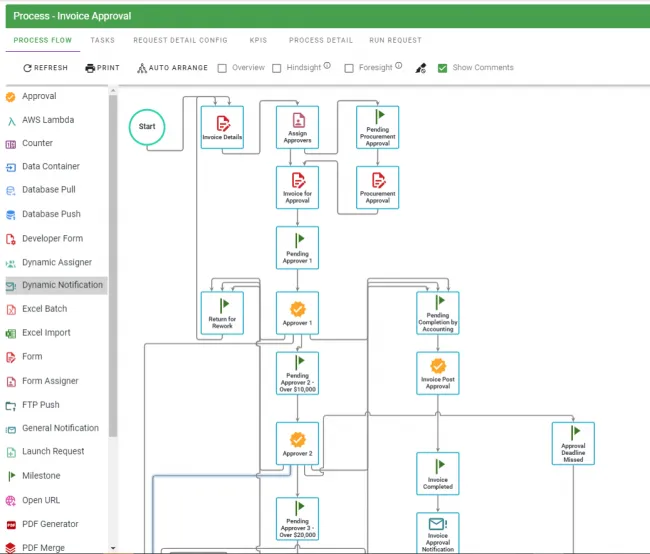Screen dimensions: 650x554
Task: Select the Approver 2 node
Action: point(297,442)
